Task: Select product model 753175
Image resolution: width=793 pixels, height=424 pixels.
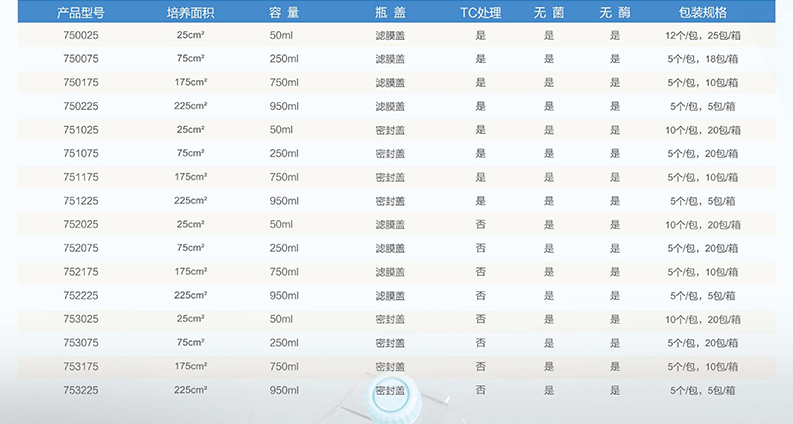Action: tap(81, 366)
